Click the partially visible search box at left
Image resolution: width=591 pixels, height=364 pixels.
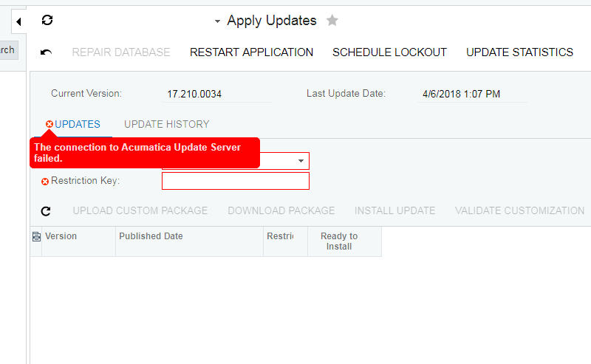(x=8, y=50)
